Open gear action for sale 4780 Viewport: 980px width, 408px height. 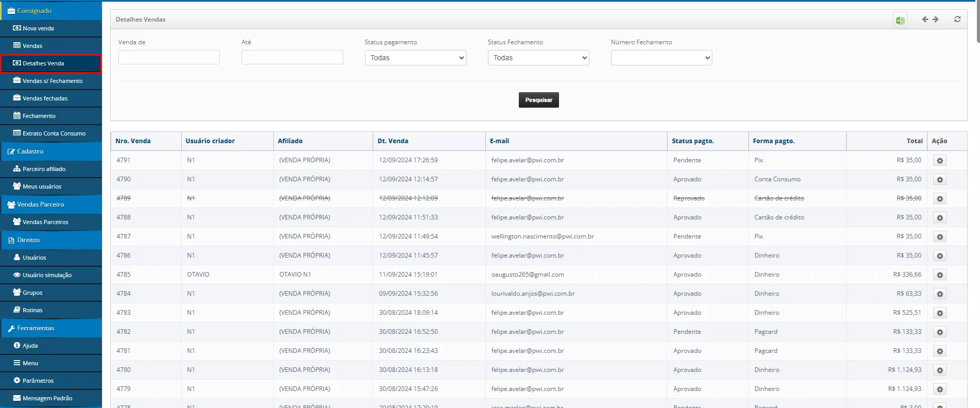[x=940, y=370]
